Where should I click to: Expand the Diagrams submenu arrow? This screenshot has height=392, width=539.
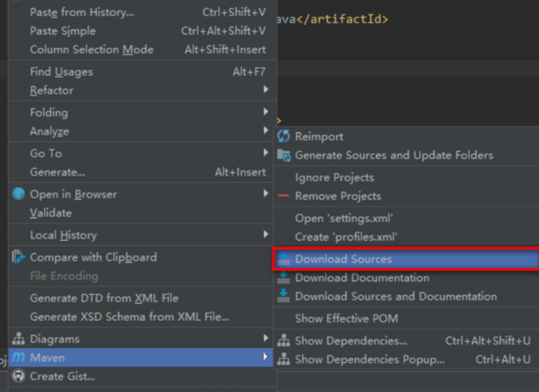coord(265,338)
